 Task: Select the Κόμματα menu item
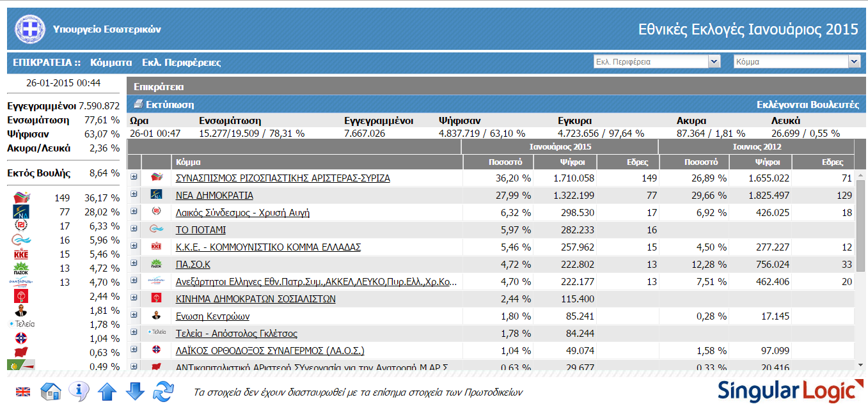coord(111,63)
